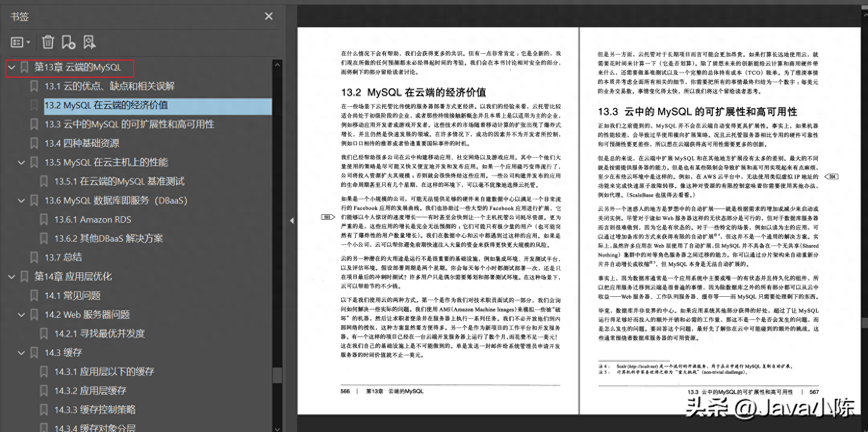The width and height of the screenshot is (868, 432).
Task: Collapse the navigation pane with side arrow
Action: click(292, 221)
